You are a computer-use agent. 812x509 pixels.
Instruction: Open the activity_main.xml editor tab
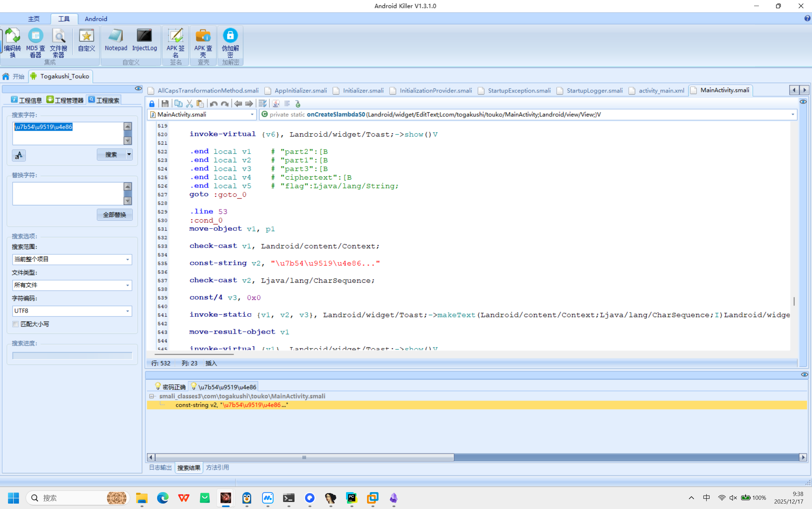point(656,90)
